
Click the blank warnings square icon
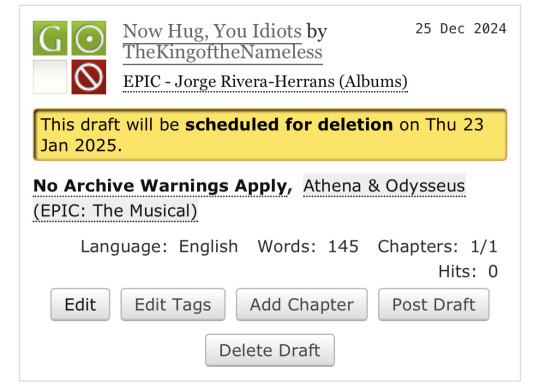(x=50, y=77)
